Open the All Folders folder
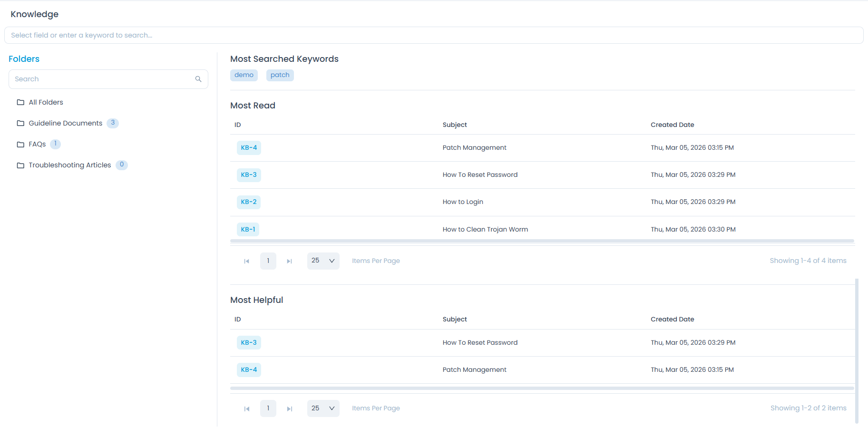The height and width of the screenshot is (427, 868). click(x=46, y=102)
